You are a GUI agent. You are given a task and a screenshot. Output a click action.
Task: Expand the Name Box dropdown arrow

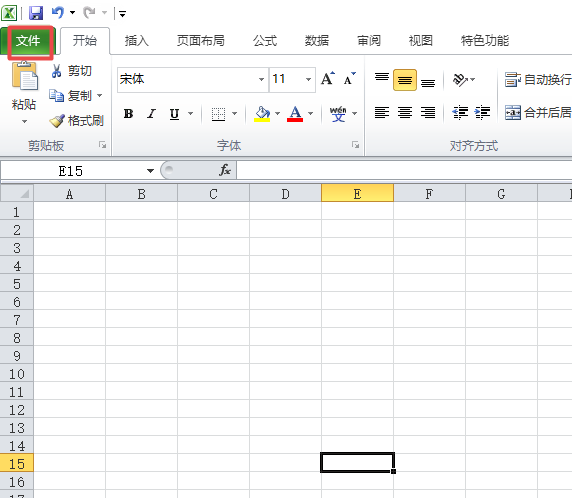[150, 171]
